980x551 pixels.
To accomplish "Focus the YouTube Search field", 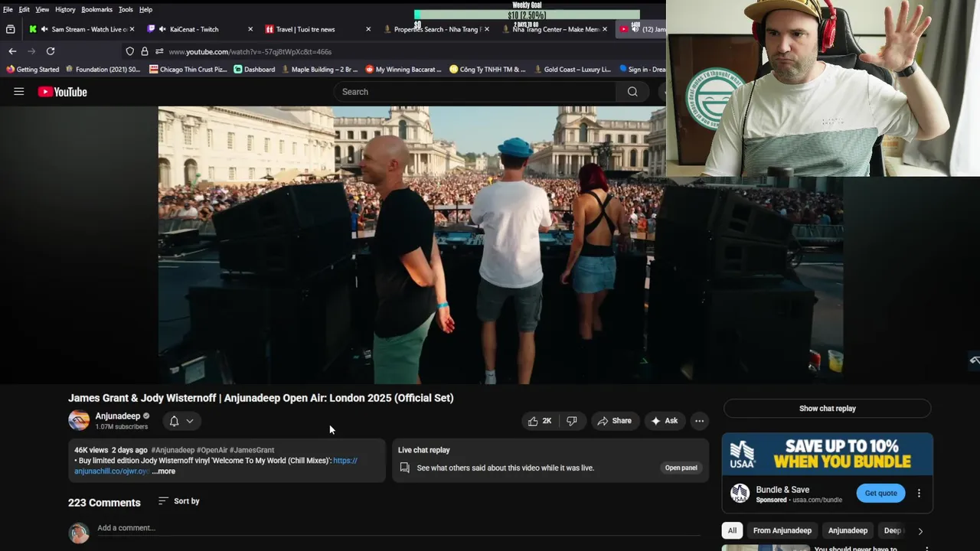I will 475,92.
